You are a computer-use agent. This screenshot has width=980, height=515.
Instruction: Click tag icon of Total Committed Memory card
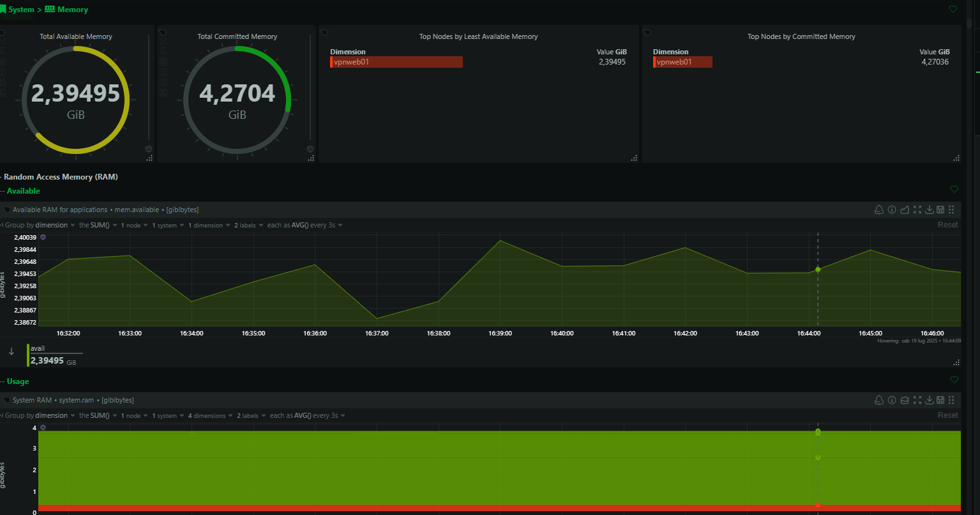point(162,32)
